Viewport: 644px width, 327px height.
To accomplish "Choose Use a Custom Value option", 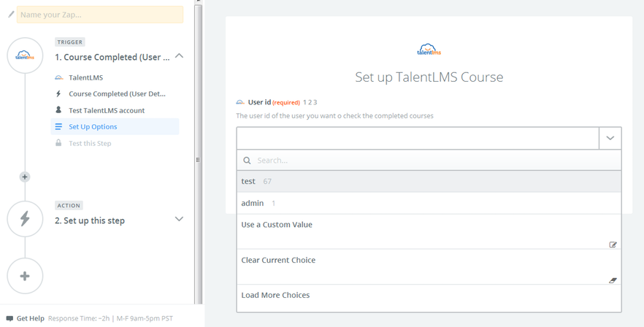I will coord(429,231).
